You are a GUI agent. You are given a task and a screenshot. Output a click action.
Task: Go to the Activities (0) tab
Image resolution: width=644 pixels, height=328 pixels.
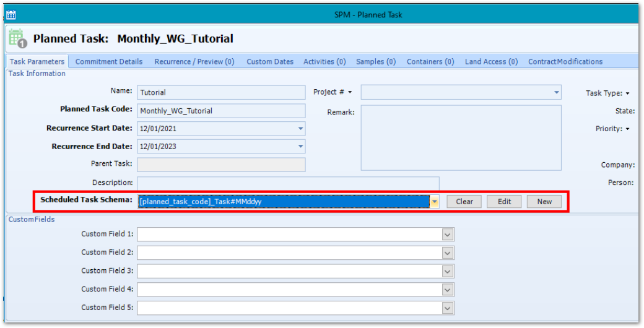324,61
